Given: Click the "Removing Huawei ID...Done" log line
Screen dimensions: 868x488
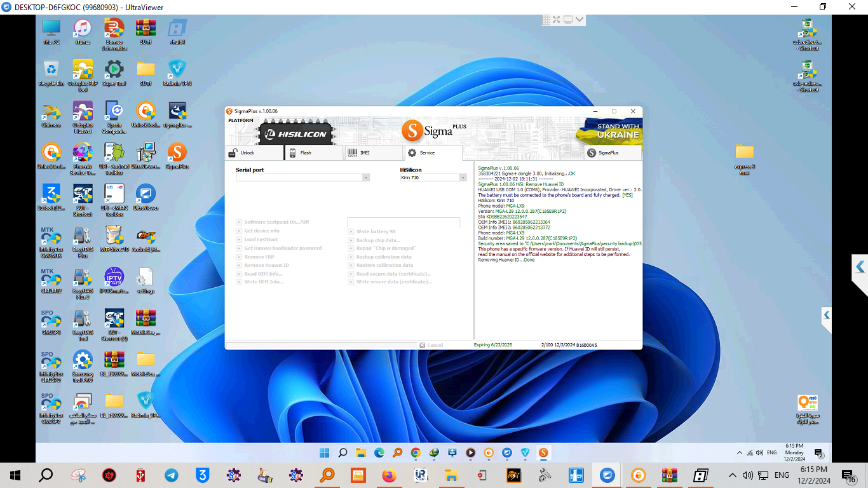Looking at the screenshot, I should [506, 260].
